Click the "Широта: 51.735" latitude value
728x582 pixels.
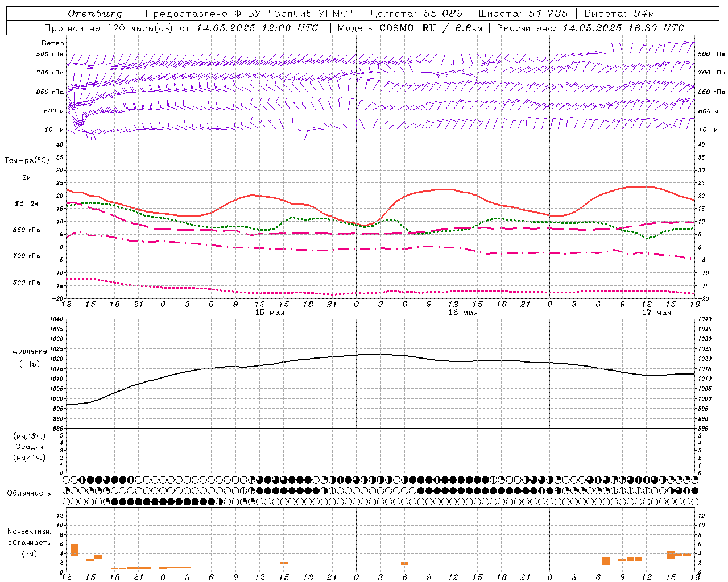523,14
